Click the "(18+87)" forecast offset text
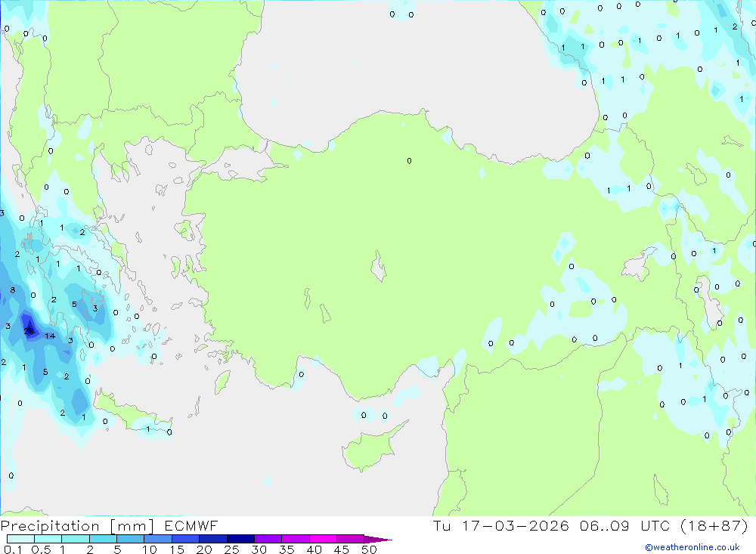This screenshot has width=756, height=554. pos(714,525)
